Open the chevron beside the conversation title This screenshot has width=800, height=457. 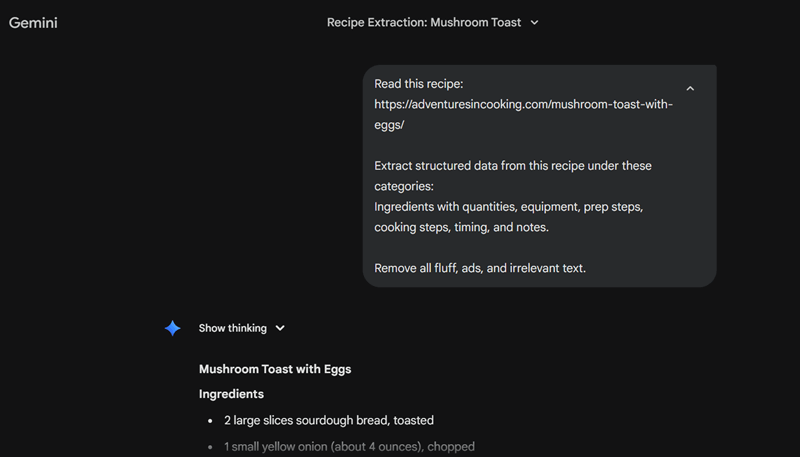tap(534, 23)
